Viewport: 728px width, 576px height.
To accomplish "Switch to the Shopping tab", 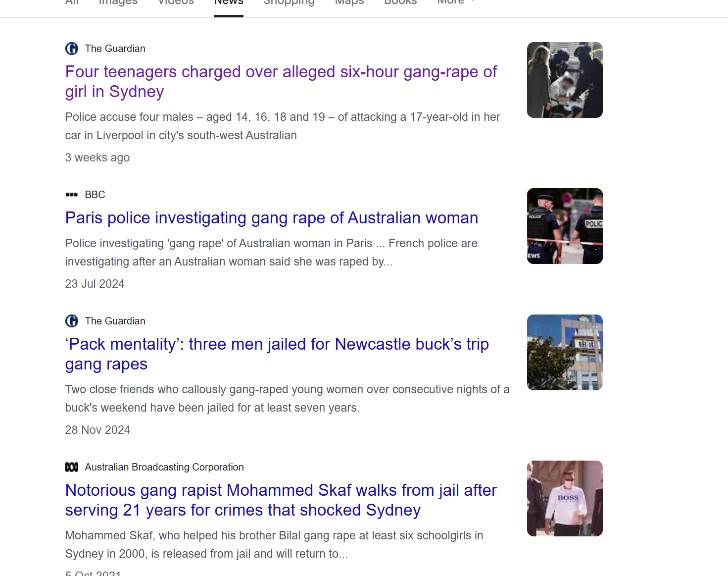I will pos(289,3).
